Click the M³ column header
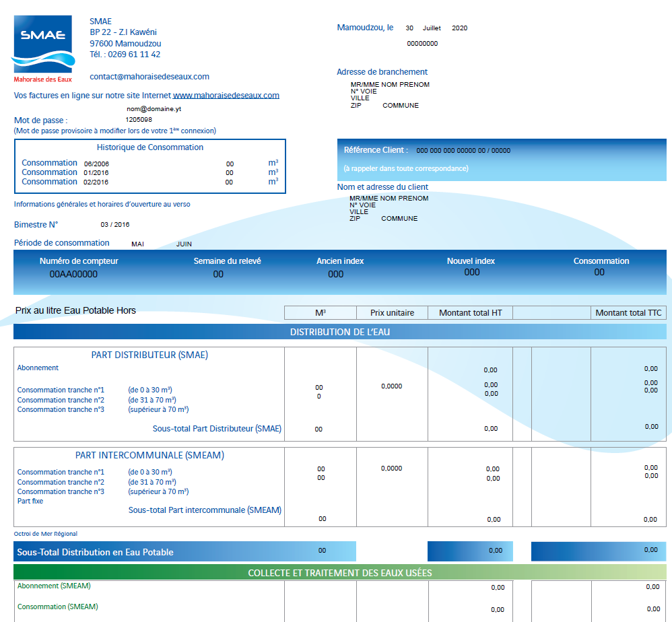 tap(320, 313)
